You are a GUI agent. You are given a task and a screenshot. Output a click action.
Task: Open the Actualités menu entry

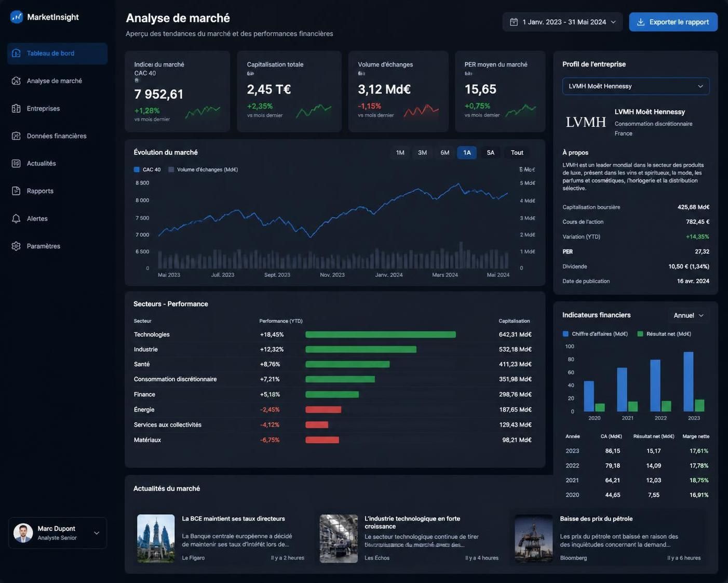pos(58,164)
